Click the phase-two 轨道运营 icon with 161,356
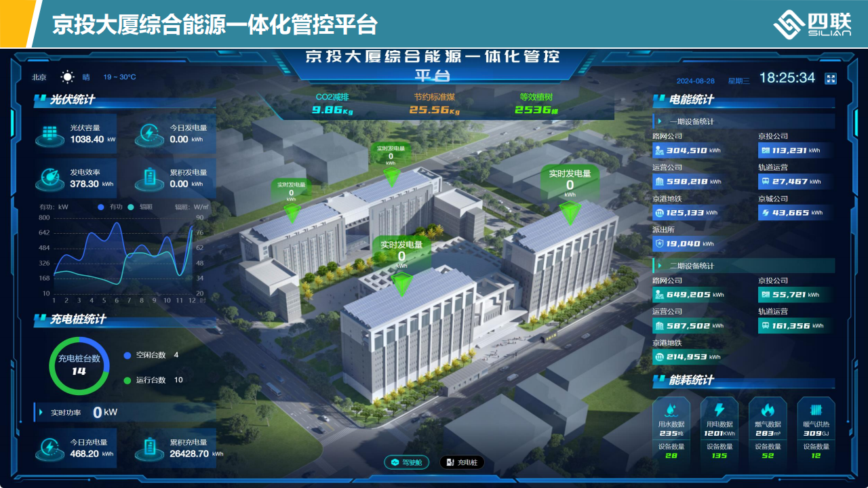The image size is (868, 488). click(765, 326)
